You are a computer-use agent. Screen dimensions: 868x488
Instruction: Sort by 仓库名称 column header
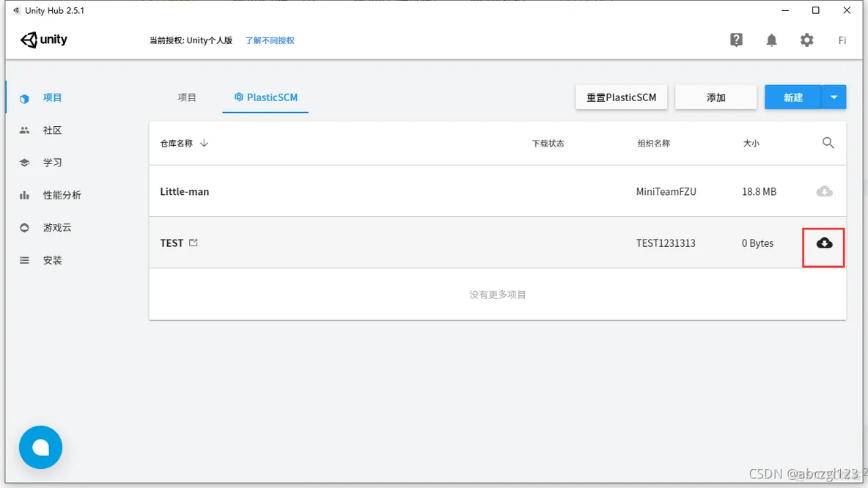point(177,144)
